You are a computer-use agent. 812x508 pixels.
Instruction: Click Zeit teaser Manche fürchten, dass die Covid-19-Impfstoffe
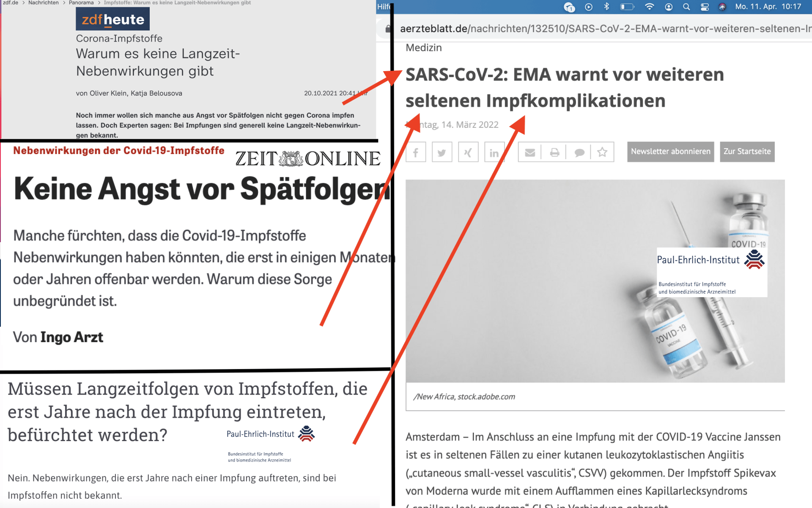203,268
